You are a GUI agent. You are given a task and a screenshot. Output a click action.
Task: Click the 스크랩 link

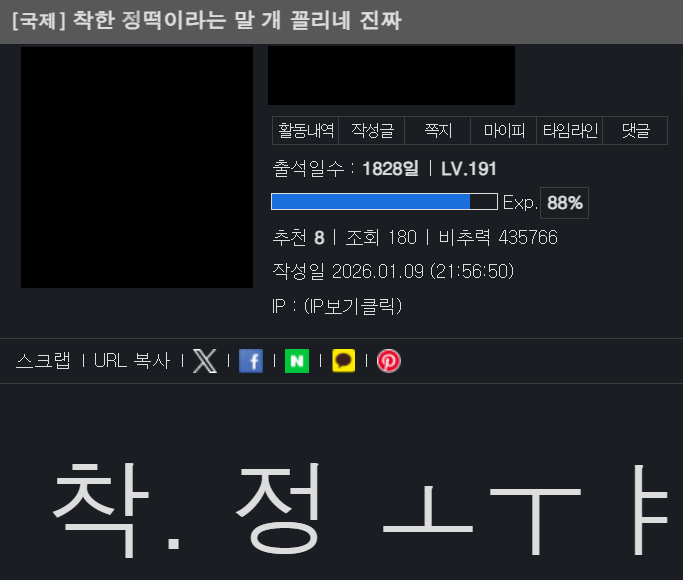[43, 361]
